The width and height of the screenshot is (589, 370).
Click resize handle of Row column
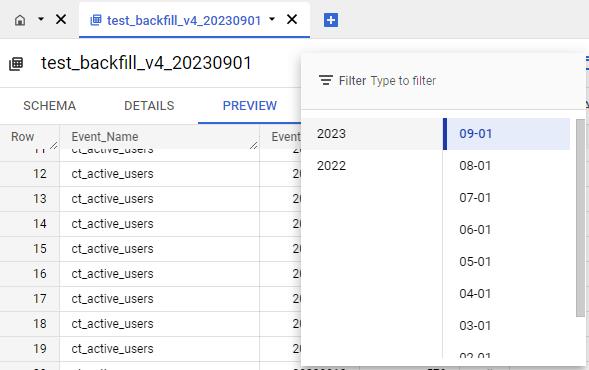(x=54, y=145)
